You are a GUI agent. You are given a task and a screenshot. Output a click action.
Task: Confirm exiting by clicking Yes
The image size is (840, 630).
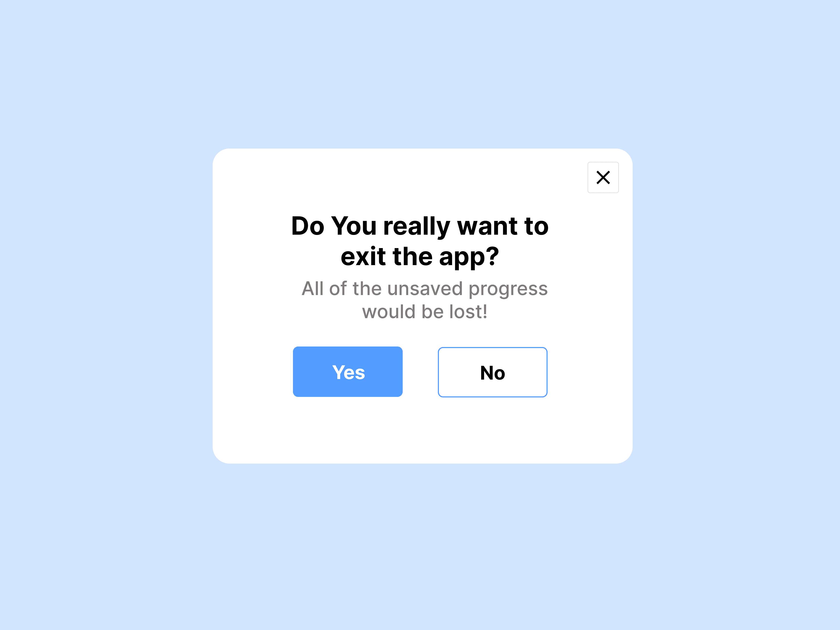pyautogui.click(x=348, y=372)
